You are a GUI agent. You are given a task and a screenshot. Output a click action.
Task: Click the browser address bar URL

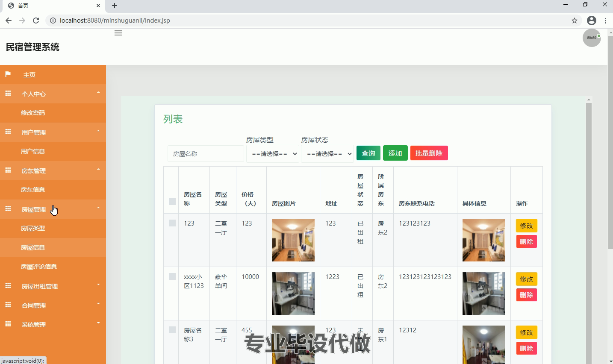[115, 21]
